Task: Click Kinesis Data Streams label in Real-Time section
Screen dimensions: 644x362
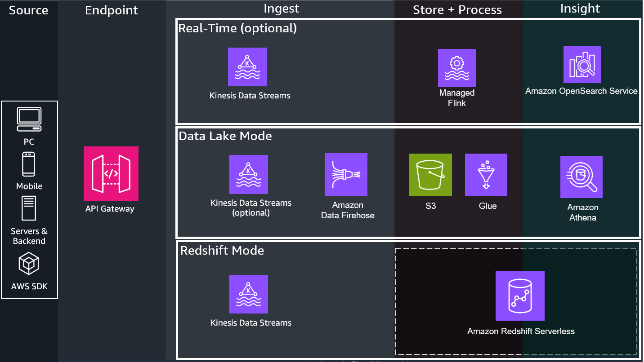Action: click(x=250, y=95)
